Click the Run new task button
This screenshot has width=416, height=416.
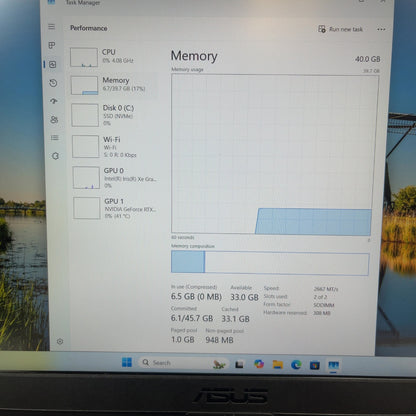pos(340,29)
